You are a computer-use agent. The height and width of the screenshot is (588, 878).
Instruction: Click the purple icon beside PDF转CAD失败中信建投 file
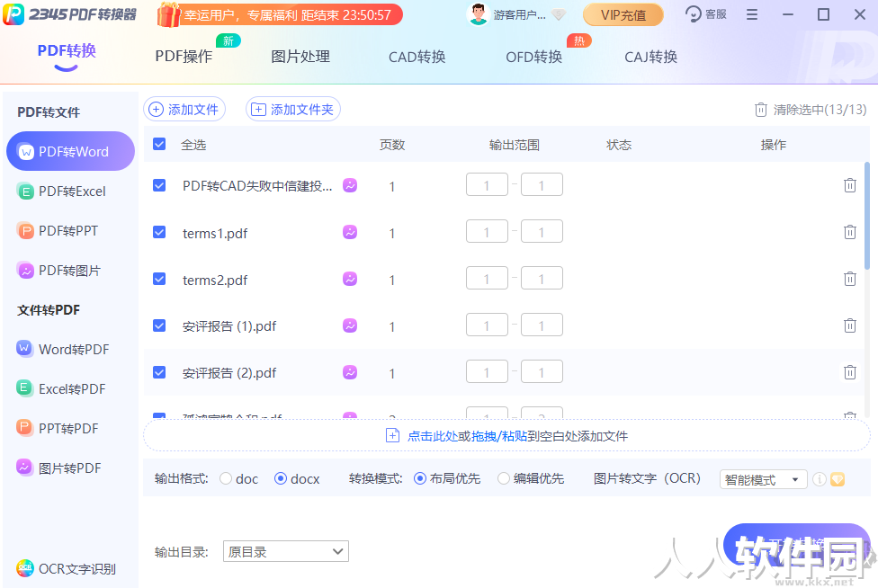point(350,185)
